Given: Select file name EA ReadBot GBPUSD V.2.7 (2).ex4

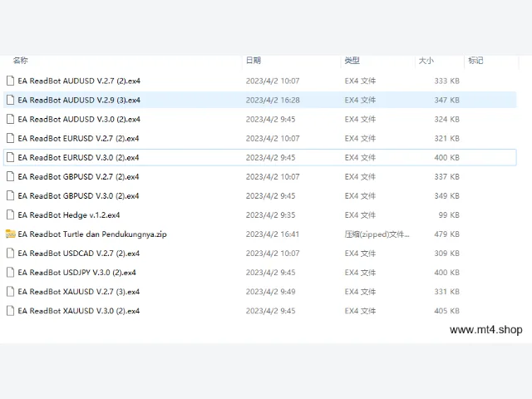Looking at the screenshot, I should pyautogui.click(x=78, y=177).
